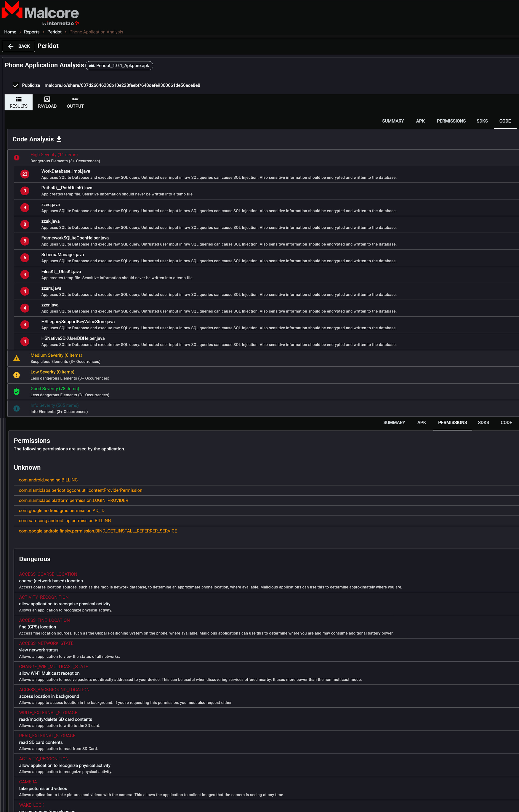Image resolution: width=519 pixels, height=812 pixels.
Task: Click the 4 badge for zzam.java
Action: [x=25, y=291]
